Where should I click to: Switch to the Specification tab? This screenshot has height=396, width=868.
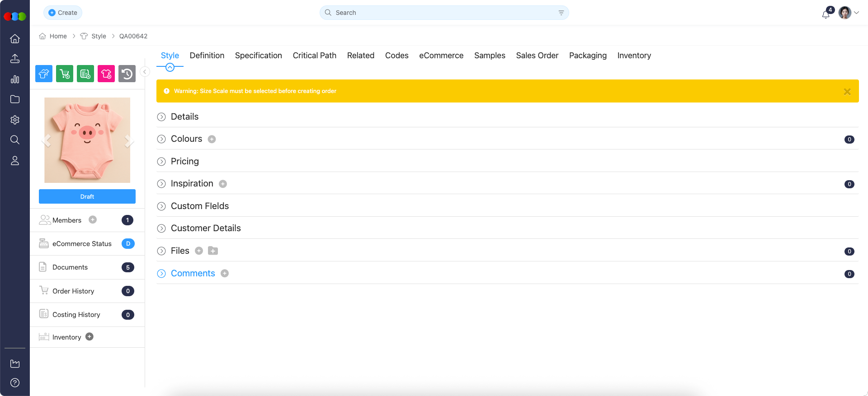(x=258, y=56)
